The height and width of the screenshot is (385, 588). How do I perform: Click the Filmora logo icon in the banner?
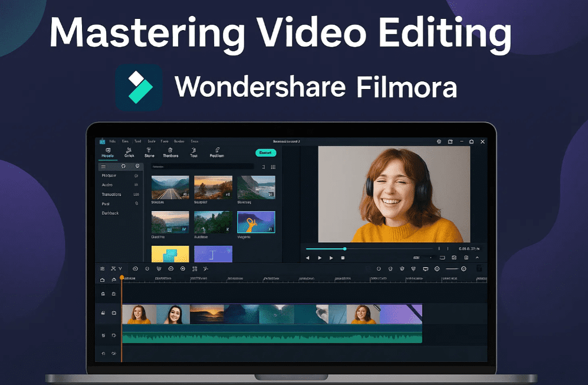point(139,87)
